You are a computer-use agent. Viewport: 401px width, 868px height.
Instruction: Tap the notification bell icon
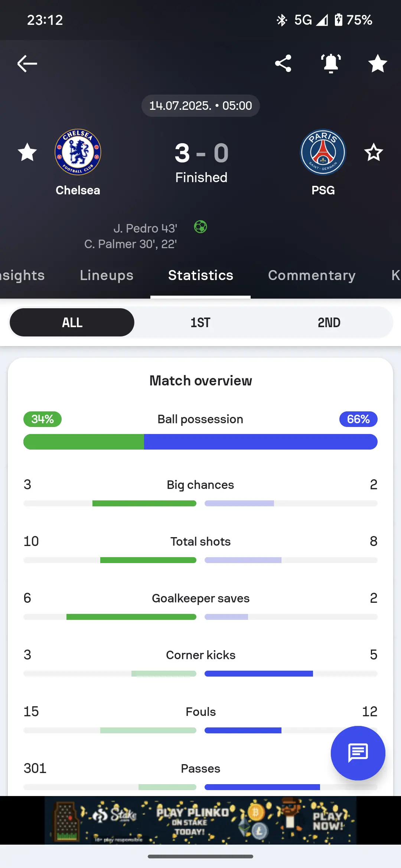click(331, 63)
